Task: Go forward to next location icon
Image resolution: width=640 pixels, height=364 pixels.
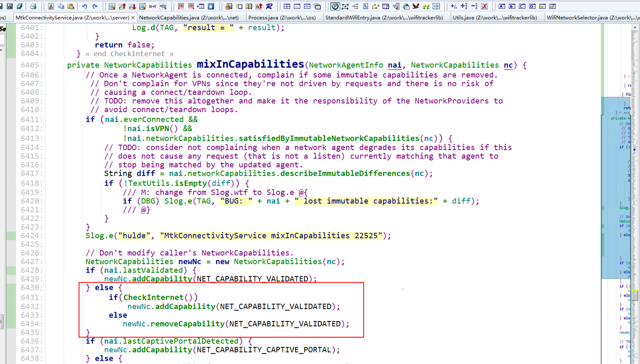Action: pyautogui.click(x=191, y=6)
